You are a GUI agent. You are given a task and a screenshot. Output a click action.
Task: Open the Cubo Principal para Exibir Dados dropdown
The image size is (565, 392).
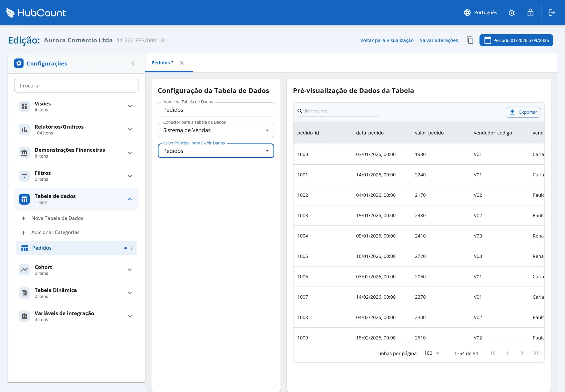(216, 151)
